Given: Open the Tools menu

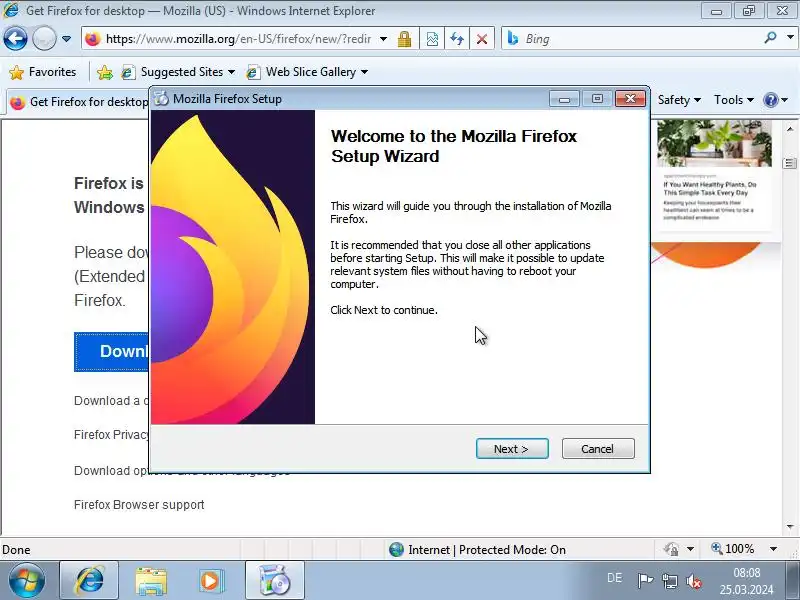Looking at the screenshot, I should coord(734,100).
